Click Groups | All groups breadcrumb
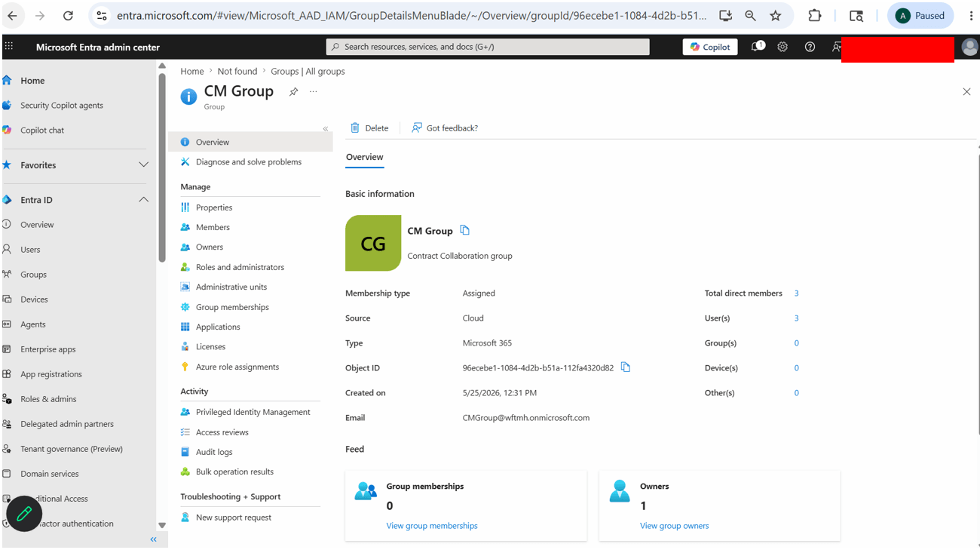 [x=308, y=72]
